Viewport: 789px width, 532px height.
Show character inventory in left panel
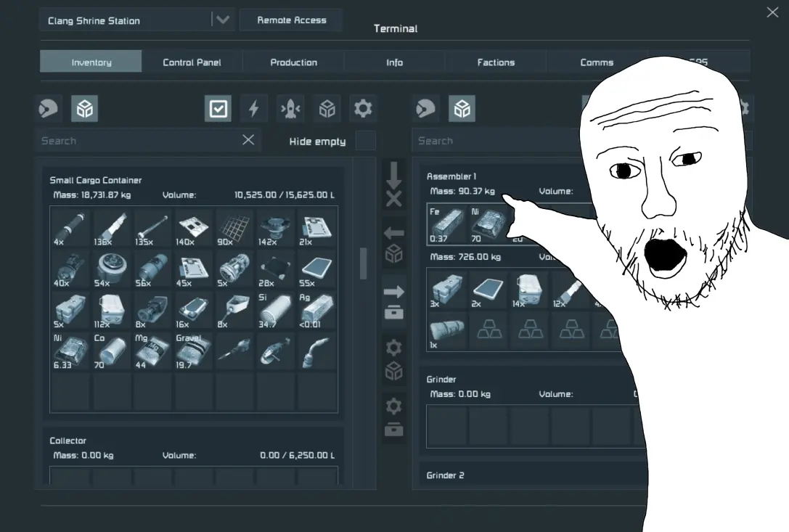[49, 108]
